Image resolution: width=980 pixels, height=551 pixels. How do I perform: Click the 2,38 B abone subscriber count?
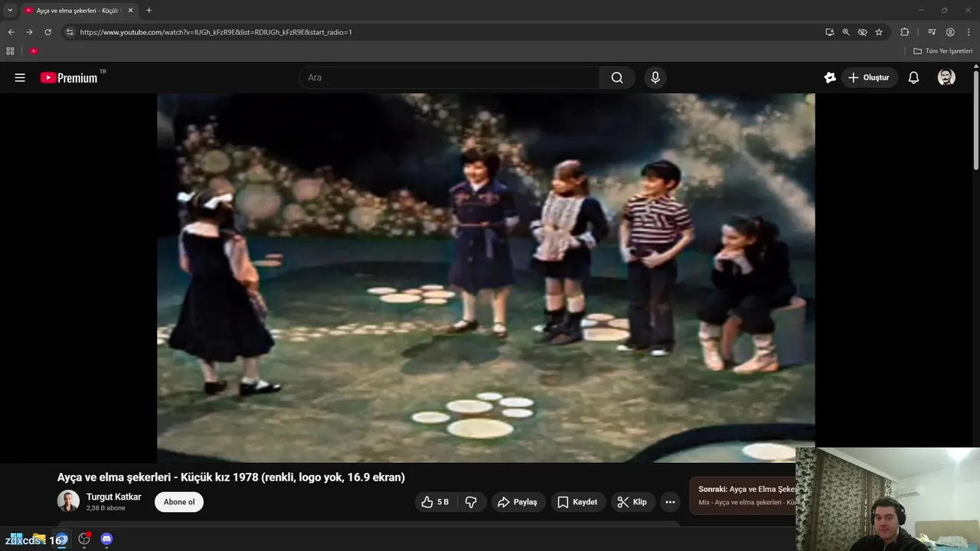coord(106,508)
